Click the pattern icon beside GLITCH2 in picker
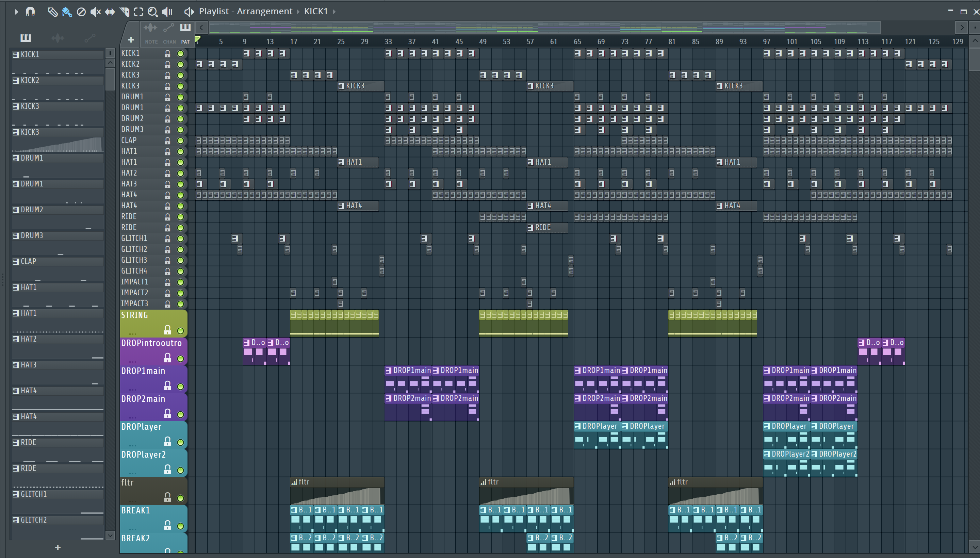Viewport: 980px width, 558px height. click(16, 520)
